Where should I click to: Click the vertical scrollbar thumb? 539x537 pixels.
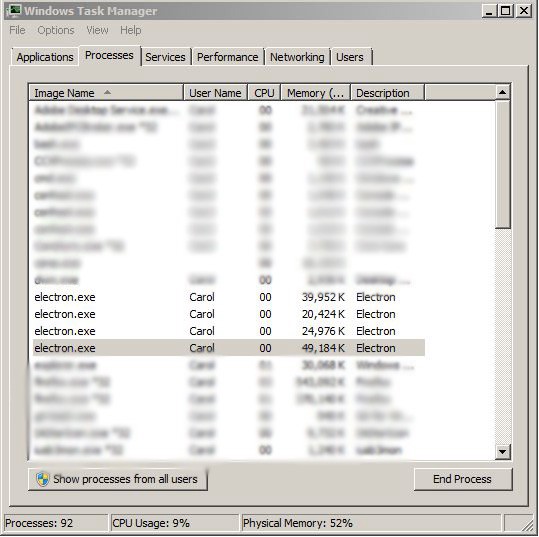pyautogui.click(x=503, y=164)
